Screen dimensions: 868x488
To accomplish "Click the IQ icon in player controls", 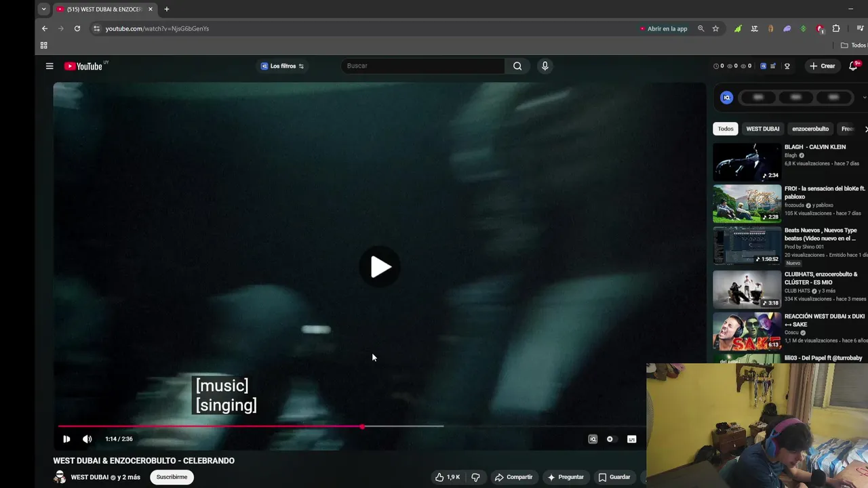I will click(x=593, y=439).
